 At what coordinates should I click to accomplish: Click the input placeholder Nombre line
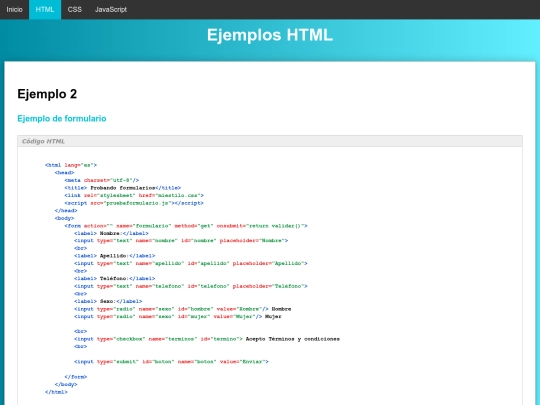(x=181, y=240)
